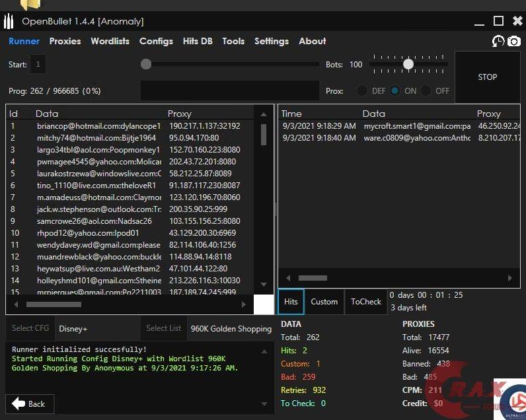Image resolution: width=526 pixels, height=420 pixels.
Task: Select row with samcrowe26@aol.com
Action: tap(130, 221)
